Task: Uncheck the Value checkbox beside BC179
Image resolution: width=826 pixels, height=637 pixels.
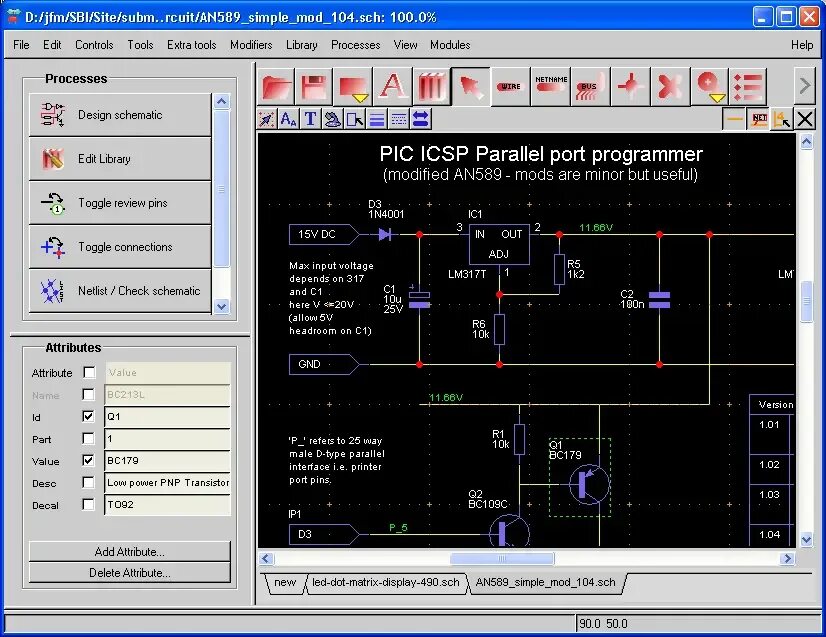Action: click(88, 460)
